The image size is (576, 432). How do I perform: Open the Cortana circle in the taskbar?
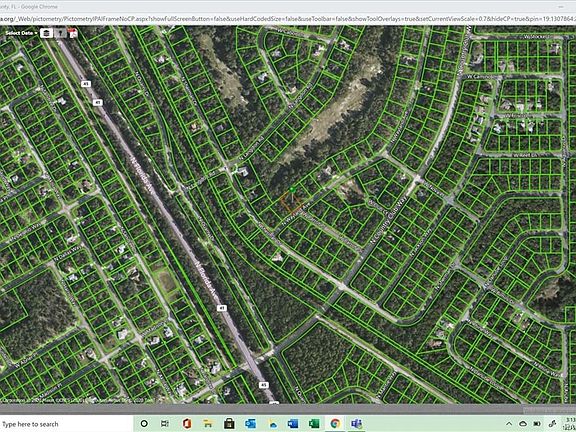tap(144, 424)
